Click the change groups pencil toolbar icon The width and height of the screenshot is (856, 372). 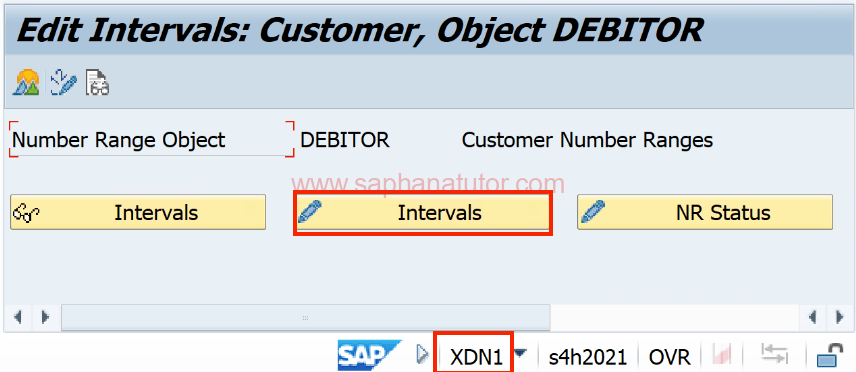63,83
